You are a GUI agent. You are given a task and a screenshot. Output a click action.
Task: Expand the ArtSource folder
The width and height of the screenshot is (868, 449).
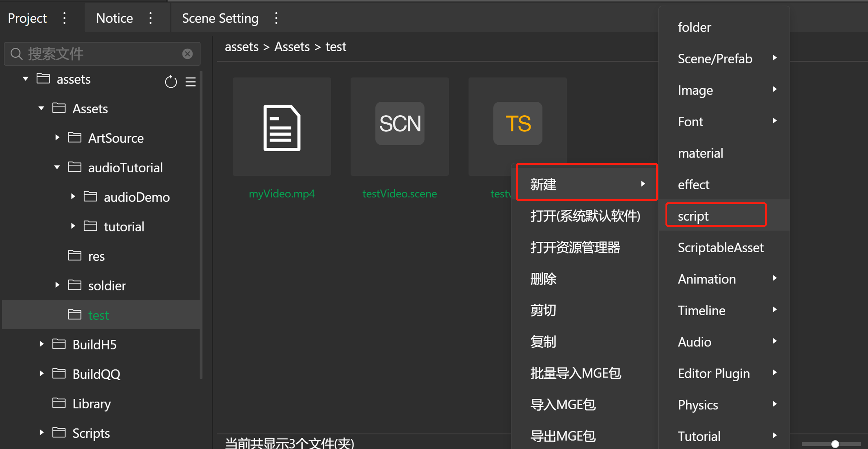click(57, 137)
